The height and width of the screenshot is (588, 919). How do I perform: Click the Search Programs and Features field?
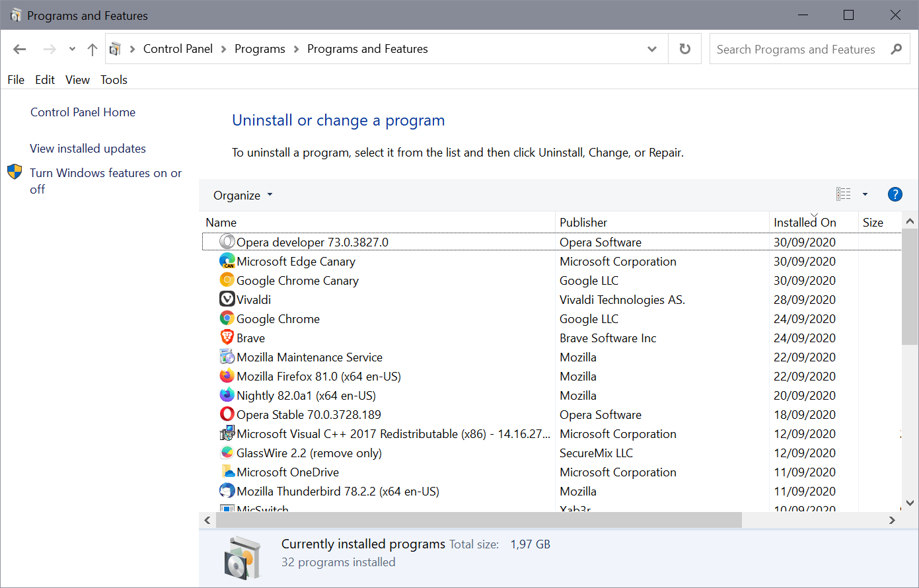[796, 48]
